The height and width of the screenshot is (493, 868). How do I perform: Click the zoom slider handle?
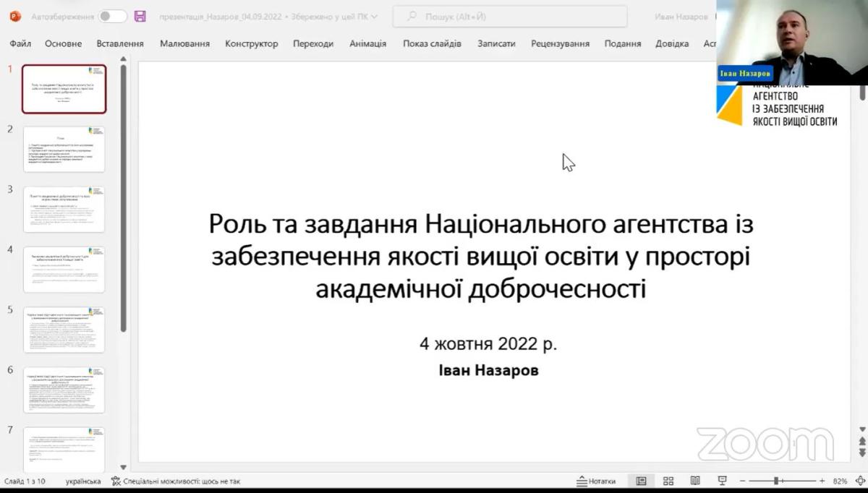tap(776, 481)
